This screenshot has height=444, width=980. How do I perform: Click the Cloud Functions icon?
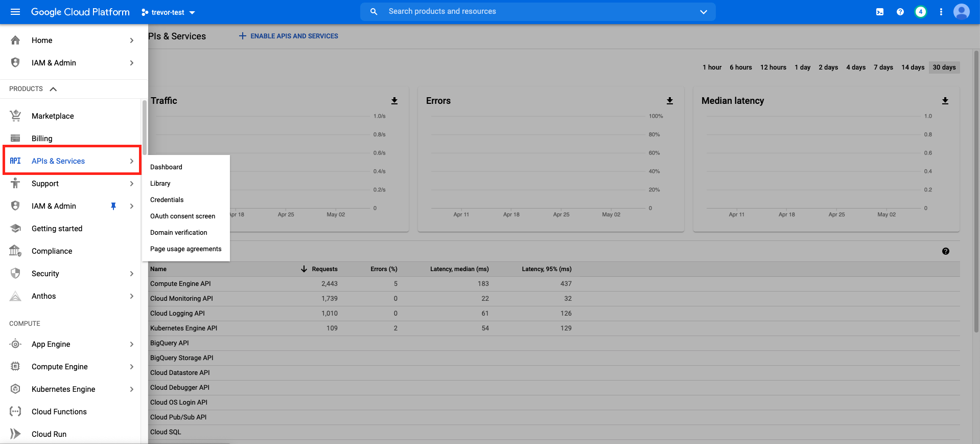[x=15, y=411]
